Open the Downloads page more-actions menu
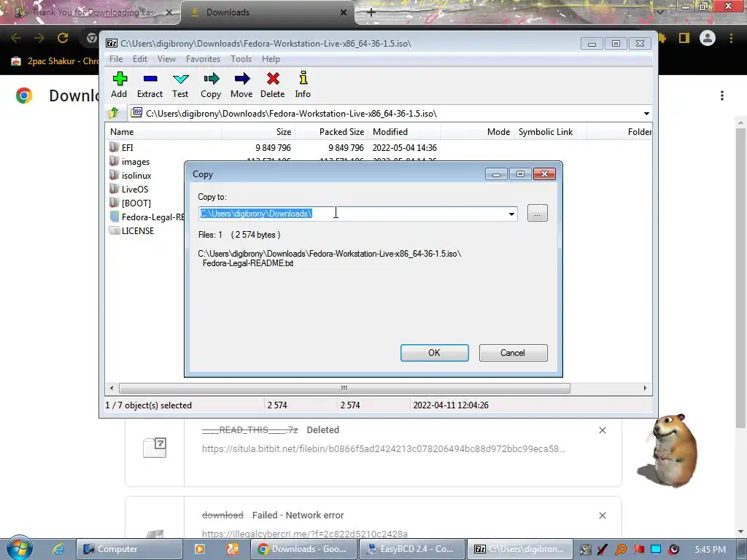This screenshot has height=560, width=747. point(722,96)
